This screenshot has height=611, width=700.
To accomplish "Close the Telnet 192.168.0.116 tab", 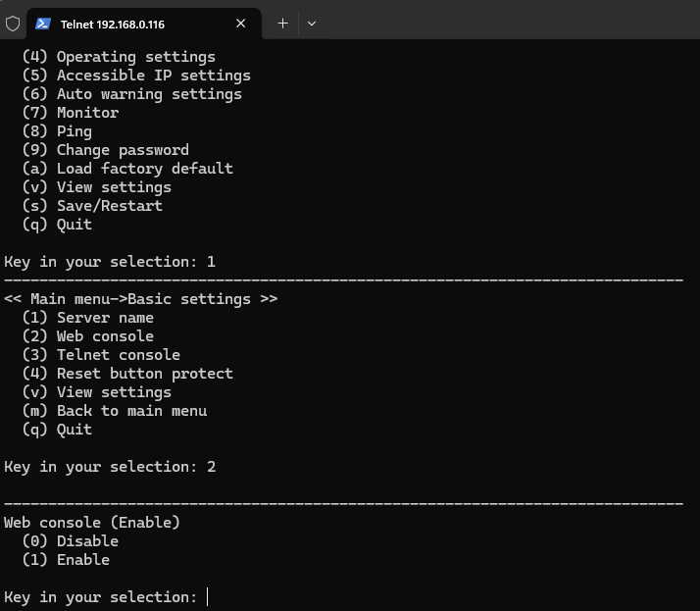I will (241, 23).
